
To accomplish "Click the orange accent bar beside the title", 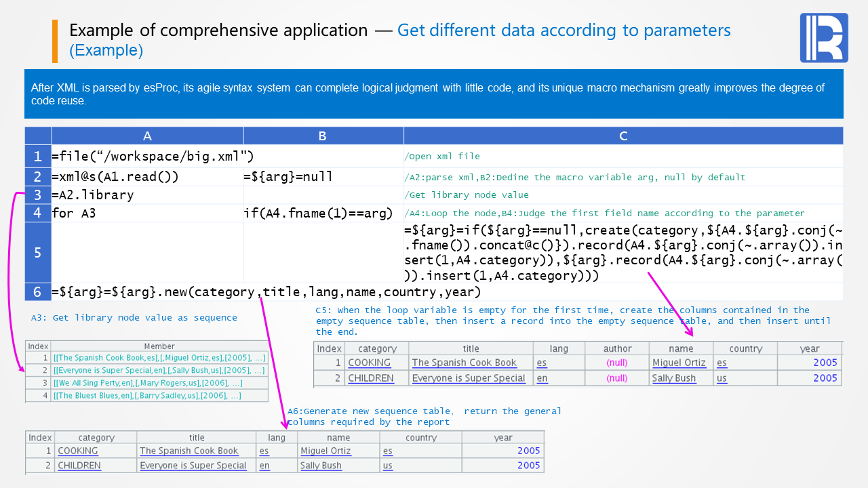I will [x=55, y=41].
